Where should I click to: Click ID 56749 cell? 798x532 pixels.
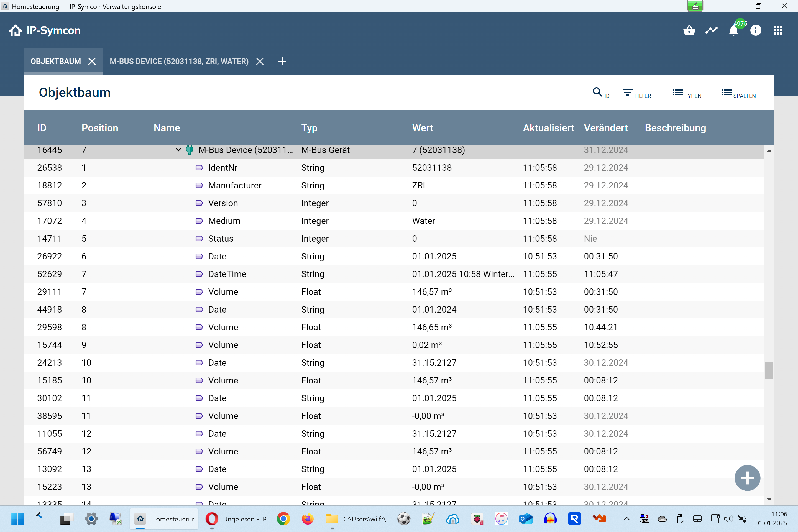click(50, 451)
